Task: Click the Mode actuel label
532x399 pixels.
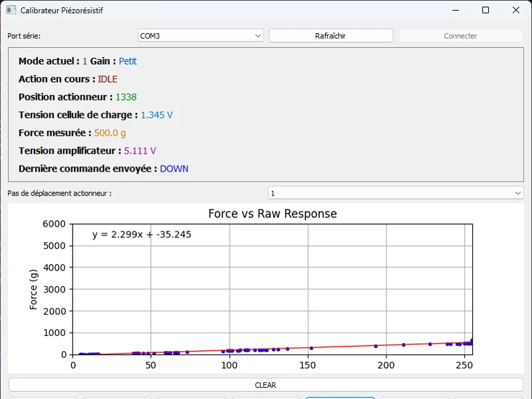Action: coord(49,61)
